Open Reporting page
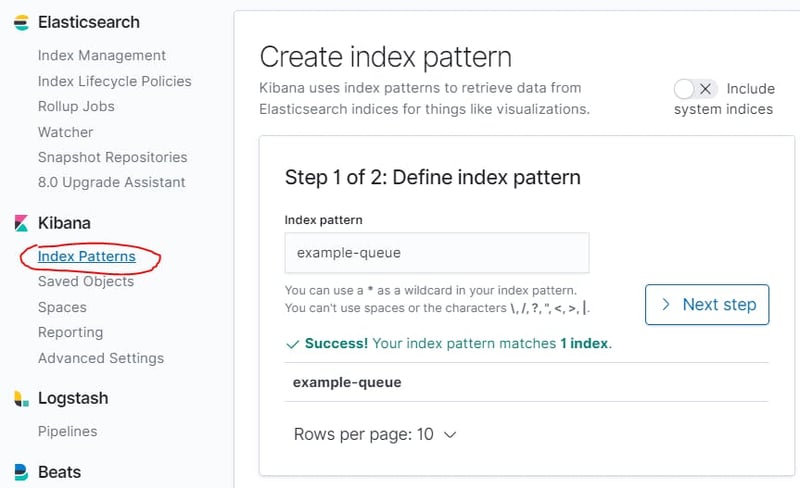The height and width of the screenshot is (488, 800). tap(70, 332)
